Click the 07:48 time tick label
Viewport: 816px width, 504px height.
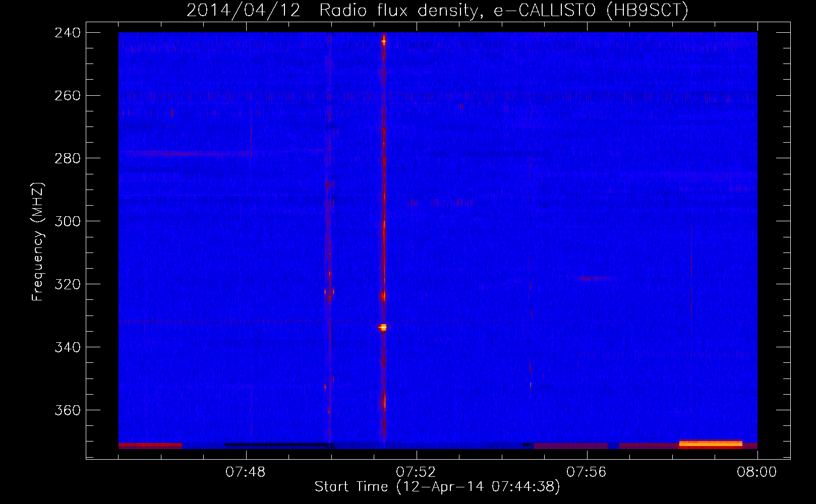pyautogui.click(x=246, y=472)
